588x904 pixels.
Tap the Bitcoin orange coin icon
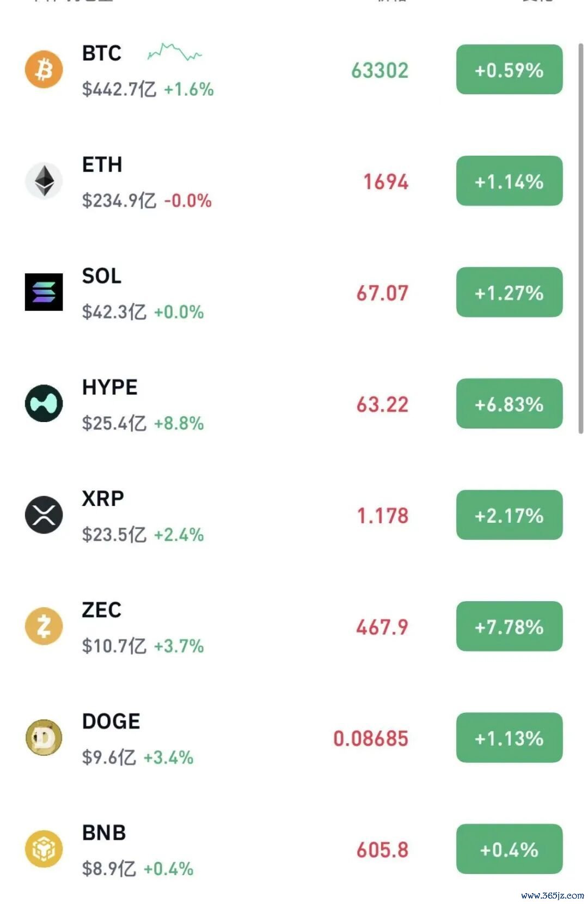[x=44, y=70]
